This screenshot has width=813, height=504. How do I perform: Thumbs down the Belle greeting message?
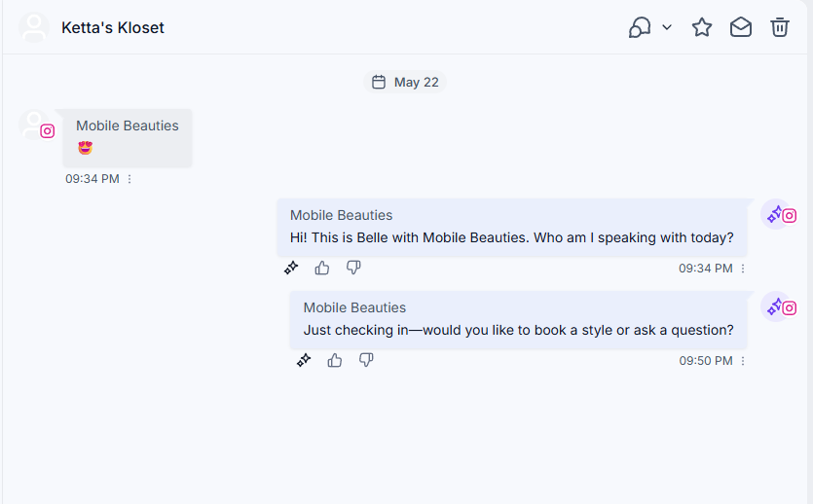pyautogui.click(x=353, y=268)
